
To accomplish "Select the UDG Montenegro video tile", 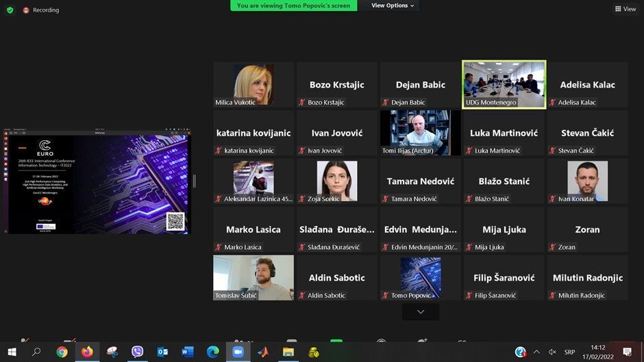I will tap(504, 84).
